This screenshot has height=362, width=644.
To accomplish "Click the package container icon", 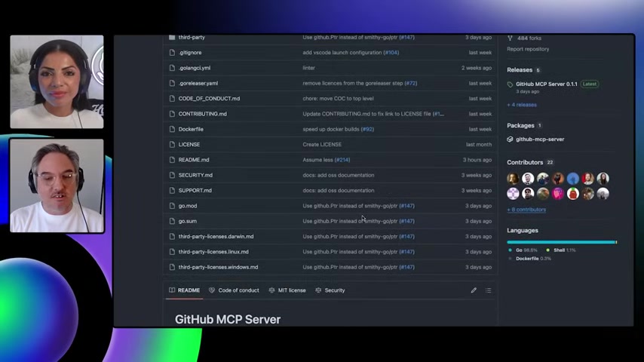I will [x=510, y=140].
